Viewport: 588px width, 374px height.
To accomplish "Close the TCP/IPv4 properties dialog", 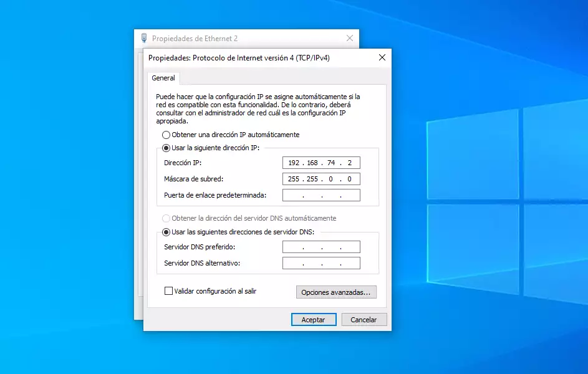I will click(382, 58).
